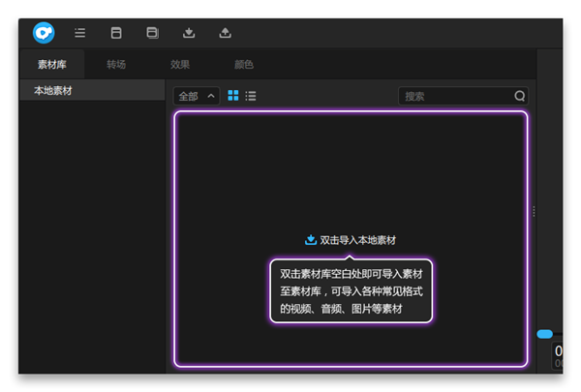Screen dimensions: 581x392
Task: Switch to grid thumbnail view
Action: [x=233, y=96]
